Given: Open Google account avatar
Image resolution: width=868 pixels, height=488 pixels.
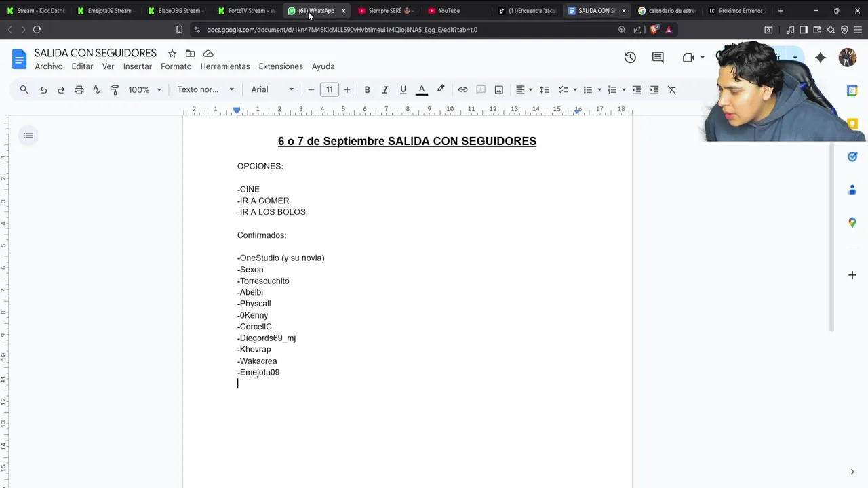Looking at the screenshot, I should (848, 58).
